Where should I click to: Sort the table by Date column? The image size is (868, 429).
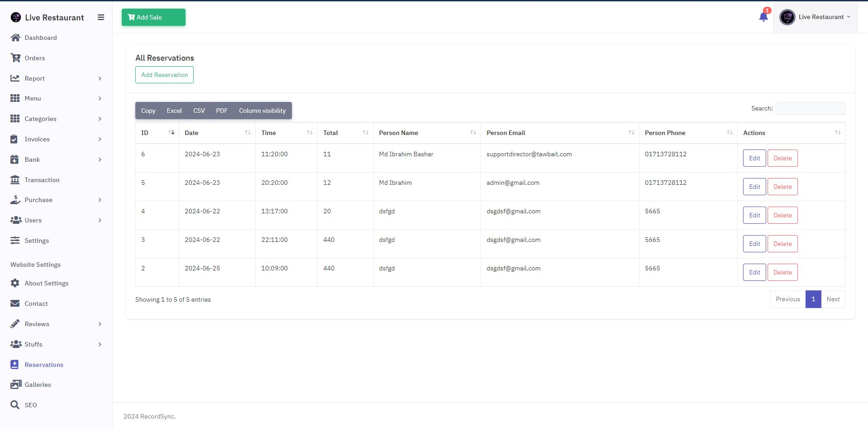(x=217, y=133)
